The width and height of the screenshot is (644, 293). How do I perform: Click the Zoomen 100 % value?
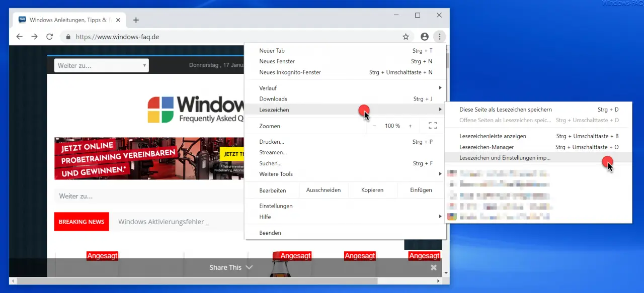pyautogui.click(x=392, y=126)
